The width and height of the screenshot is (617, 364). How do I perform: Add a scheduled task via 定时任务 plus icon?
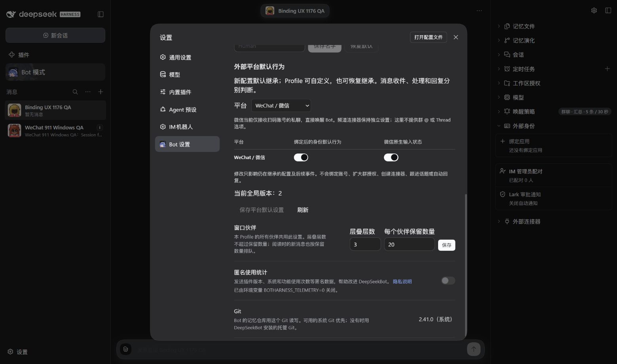coord(607,69)
